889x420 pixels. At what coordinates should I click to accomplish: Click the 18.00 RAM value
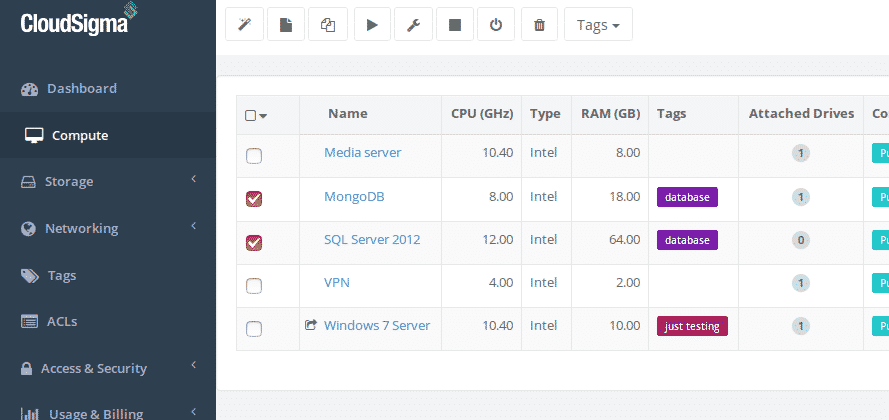click(x=625, y=197)
